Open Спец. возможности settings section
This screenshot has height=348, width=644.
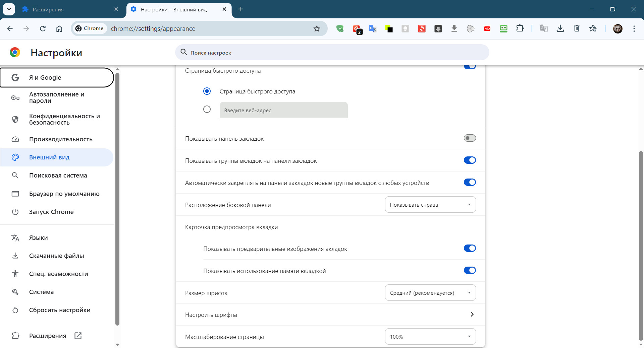[57, 274]
